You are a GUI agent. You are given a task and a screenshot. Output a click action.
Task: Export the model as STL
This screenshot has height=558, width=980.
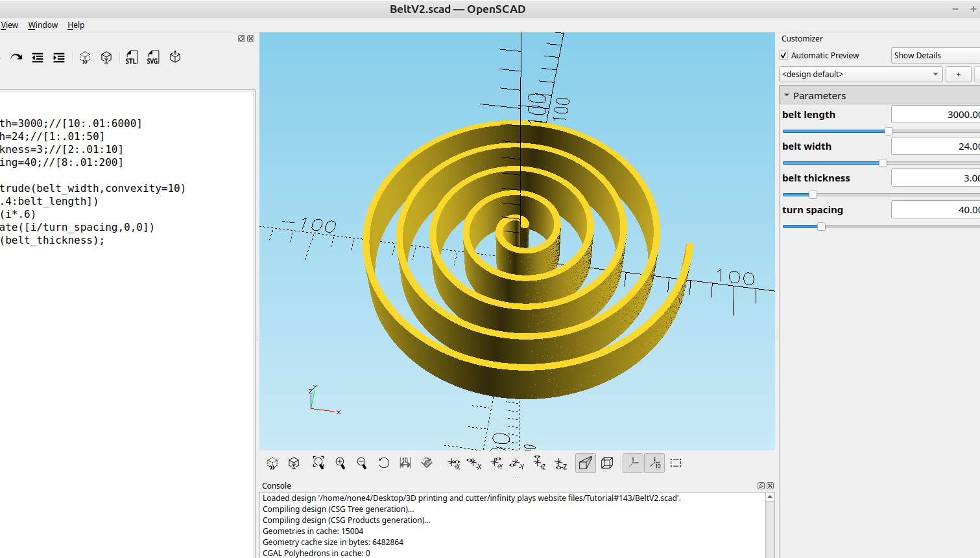click(x=131, y=57)
